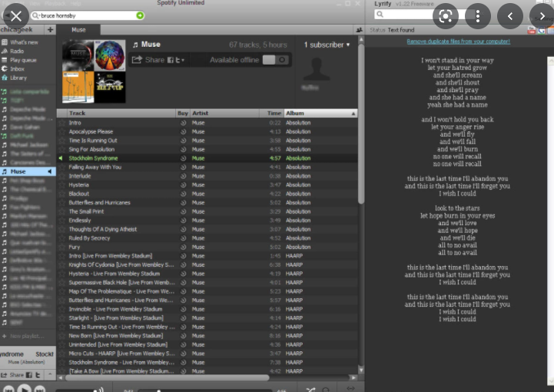
Task: Sort by Artist column header
Action: [x=224, y=113]
